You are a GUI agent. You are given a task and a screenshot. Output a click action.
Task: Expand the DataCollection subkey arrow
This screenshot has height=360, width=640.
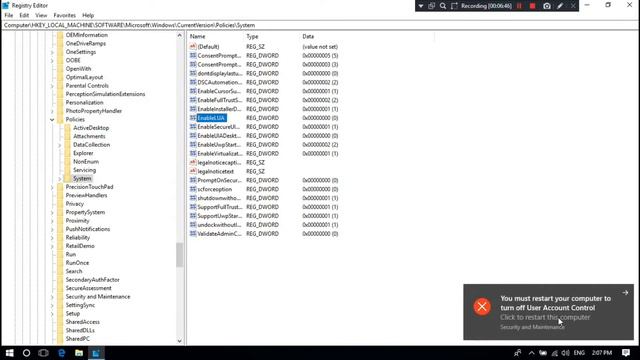[x=60, y=145]
